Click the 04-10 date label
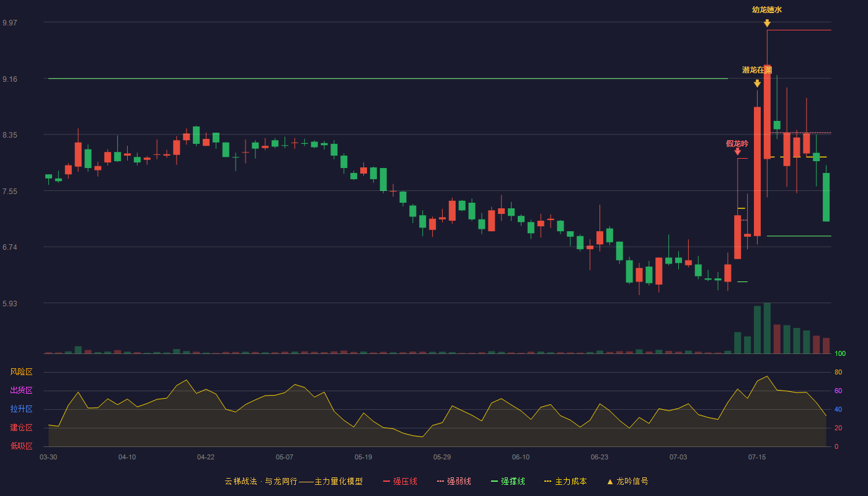 pyautogui.click(x=127, y=457)
